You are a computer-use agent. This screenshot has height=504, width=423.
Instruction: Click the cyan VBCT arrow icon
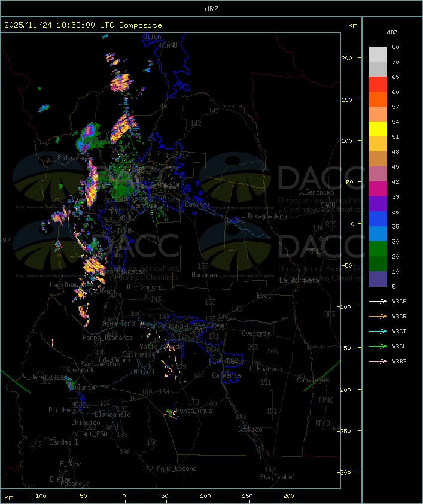click(378, 331)
